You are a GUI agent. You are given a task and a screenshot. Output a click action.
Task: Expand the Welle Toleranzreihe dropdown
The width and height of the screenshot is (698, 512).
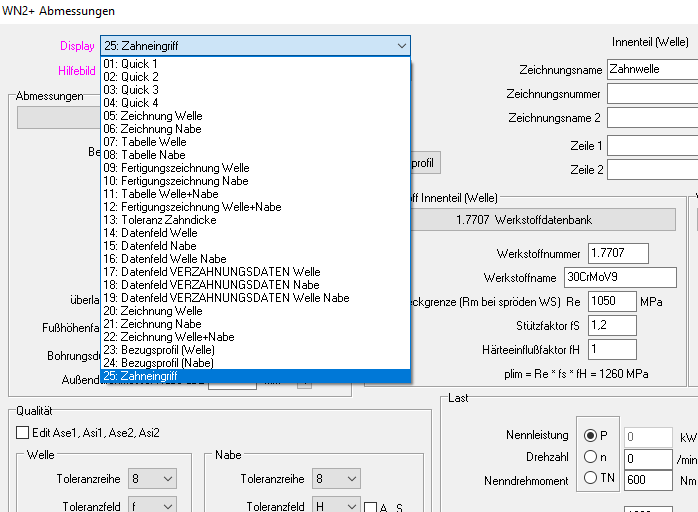point(166,479)
